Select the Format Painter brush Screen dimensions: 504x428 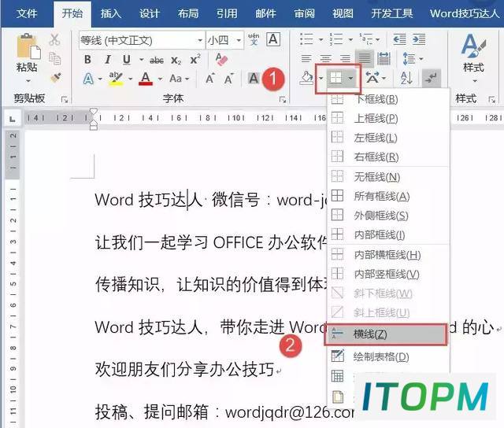pyautogui.click(x=56, y=78)
